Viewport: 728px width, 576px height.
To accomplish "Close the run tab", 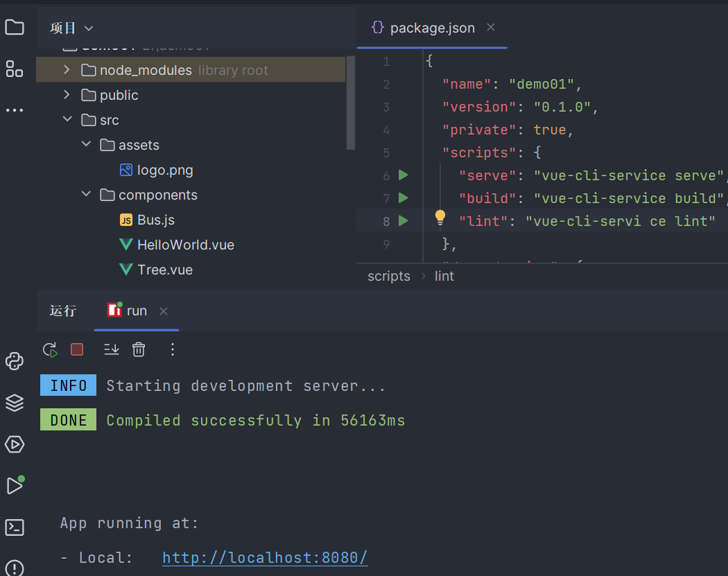I will coord(164,311).
